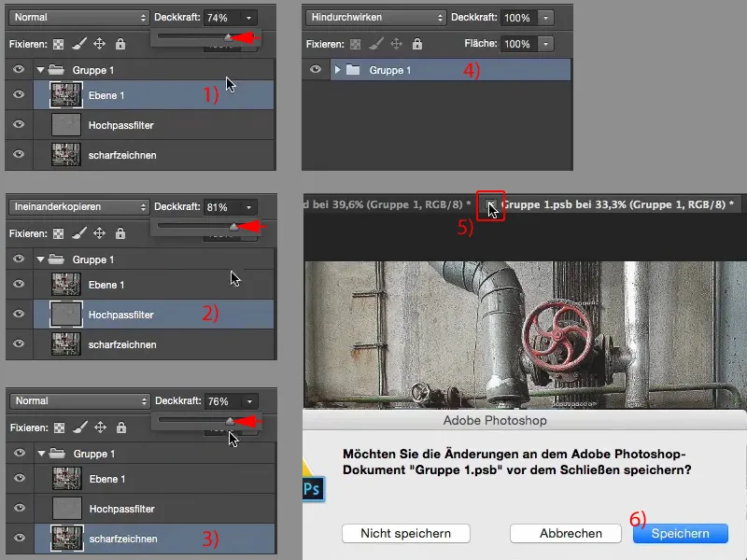This screenshot has width=747, height=560.
Task: Lock image pixels brush icon in 76% panel
Action: [x=80, y=427]
